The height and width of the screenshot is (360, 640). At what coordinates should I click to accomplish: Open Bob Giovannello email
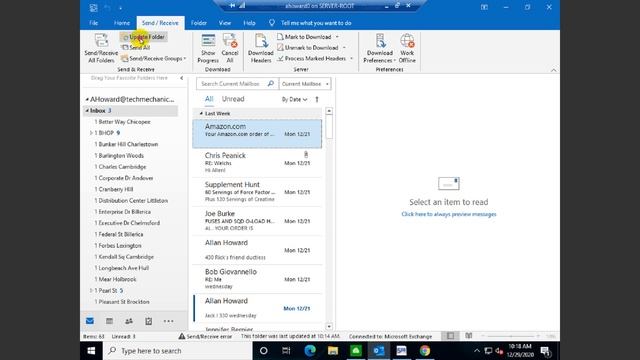[257, 279]
